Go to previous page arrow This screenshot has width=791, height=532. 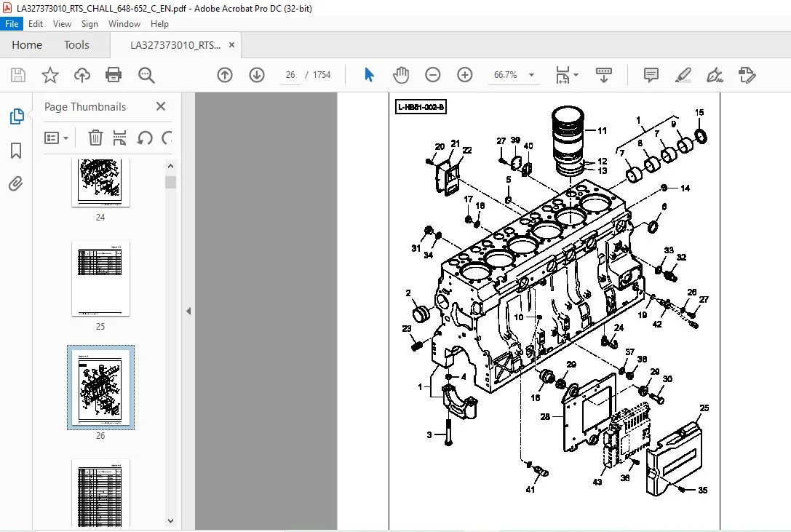225,75
